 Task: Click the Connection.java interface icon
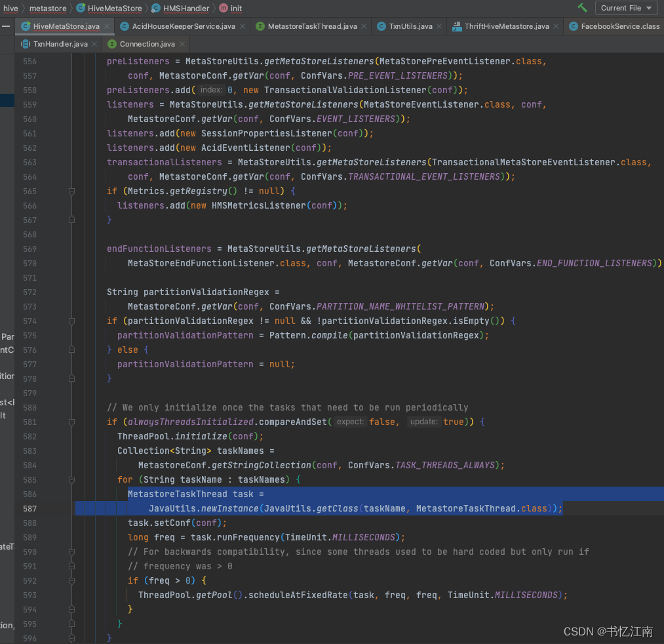click(112, 44)
